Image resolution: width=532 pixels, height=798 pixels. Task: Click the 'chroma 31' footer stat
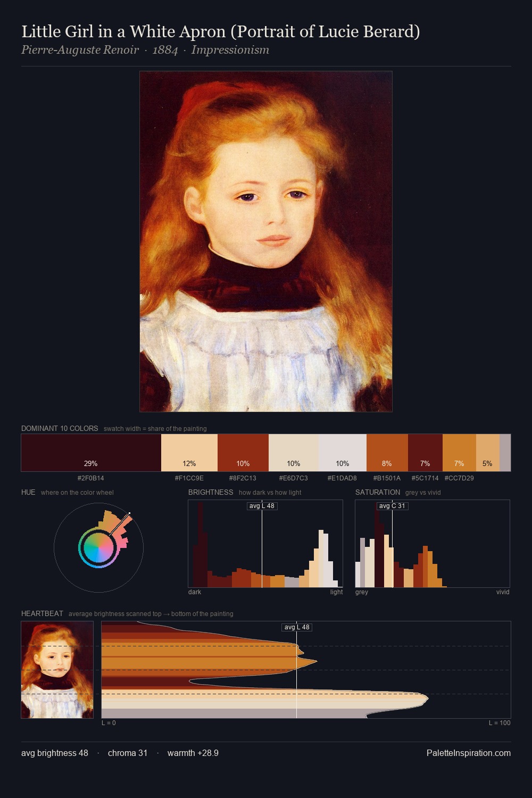pyautogui.click(x=128, y=753)
